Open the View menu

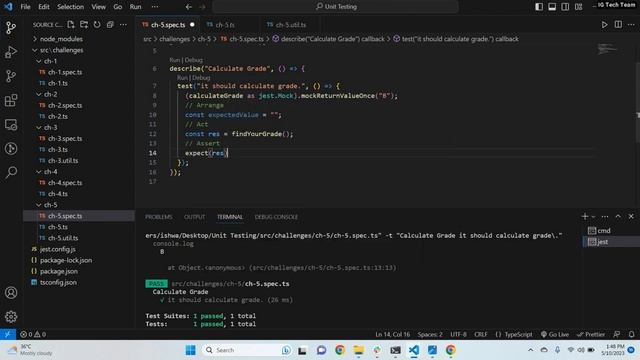(98, 7)
